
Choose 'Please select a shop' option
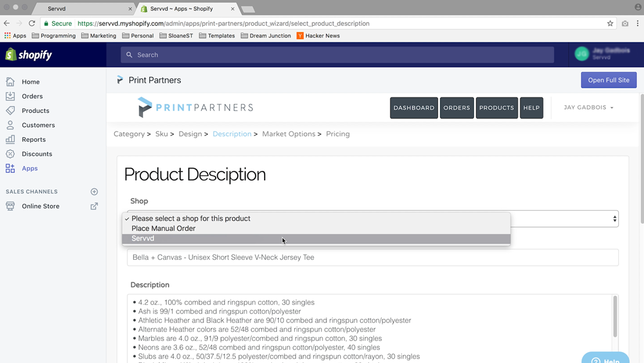pos(316,219)
